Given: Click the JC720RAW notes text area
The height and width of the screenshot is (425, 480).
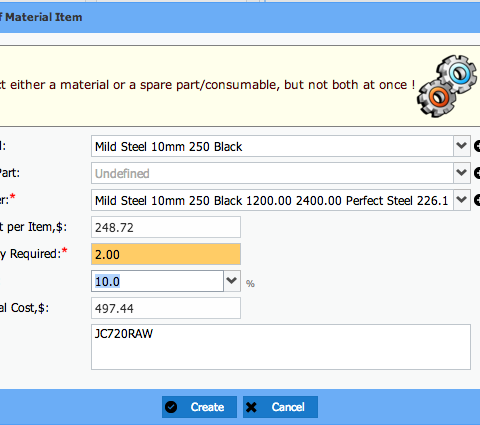Looking at the screenshot, I should tap(281, 347).
